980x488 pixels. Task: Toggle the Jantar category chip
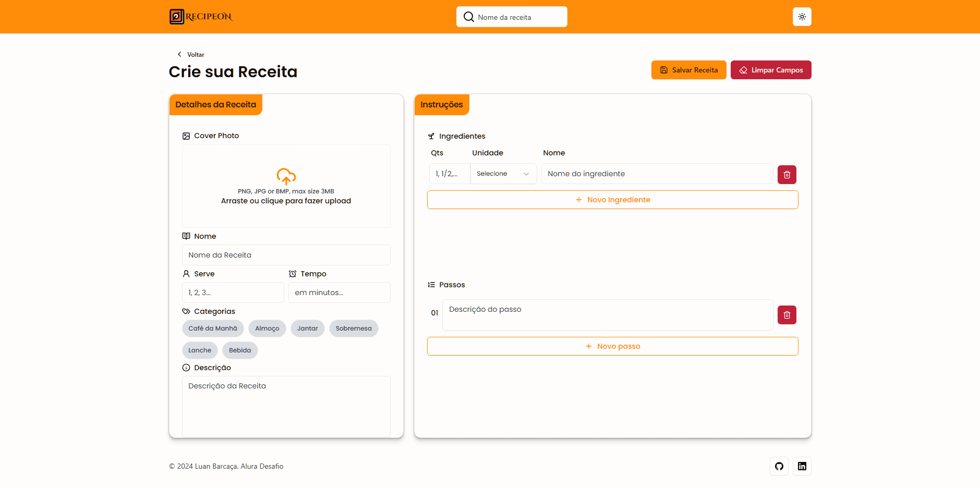(307, 328)
